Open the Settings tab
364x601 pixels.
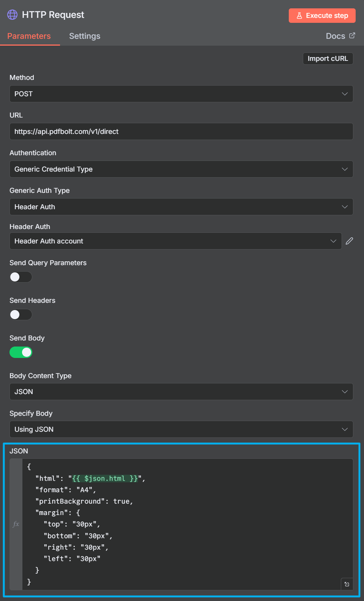click(x=85, y=36)
